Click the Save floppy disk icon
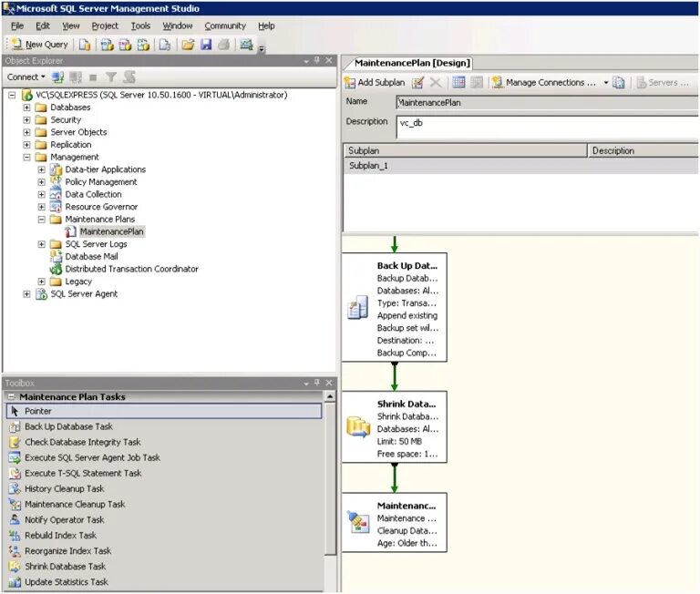The width and height of the screenshot is (700, 594). point(206,44)
